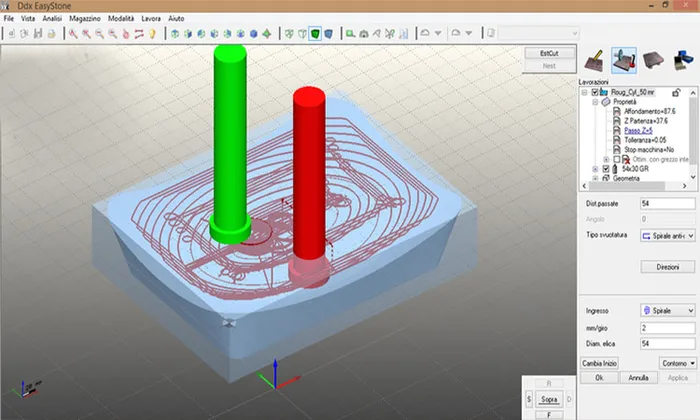Open the Magazzino menu
Viewport: 700px width, 420px height.
(85, 18)
